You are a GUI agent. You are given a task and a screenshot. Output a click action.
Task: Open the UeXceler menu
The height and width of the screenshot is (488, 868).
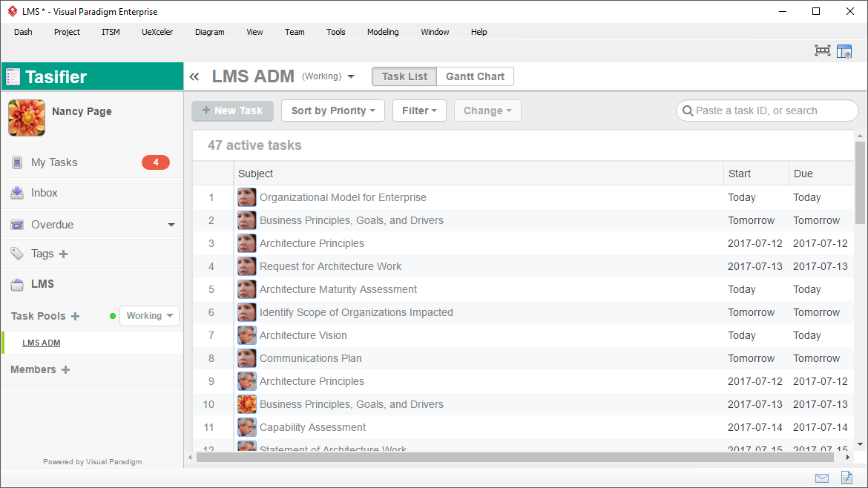click(157, 32)
